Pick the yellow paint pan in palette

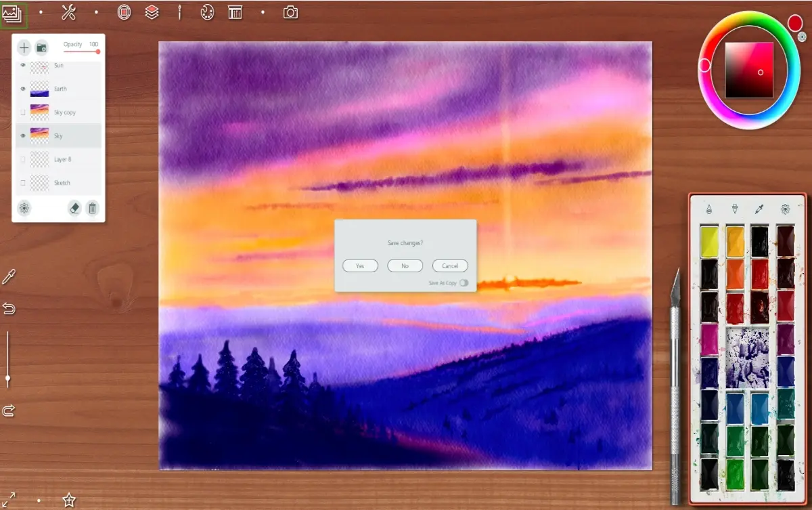710,241
